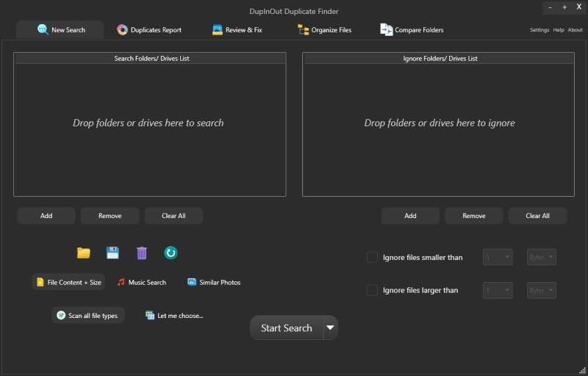
Task: Open the Let me choose file types option
Action: tap(174, 315)
